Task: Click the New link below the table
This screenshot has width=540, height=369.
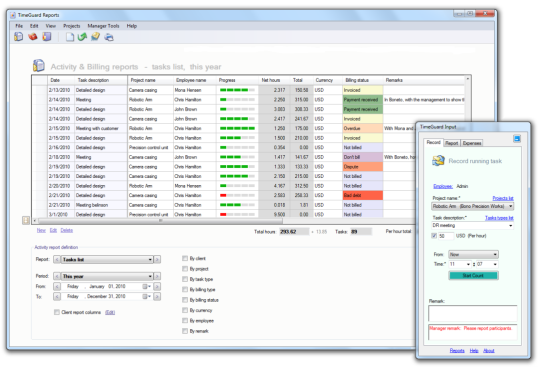Action: (x=41, y=230)
